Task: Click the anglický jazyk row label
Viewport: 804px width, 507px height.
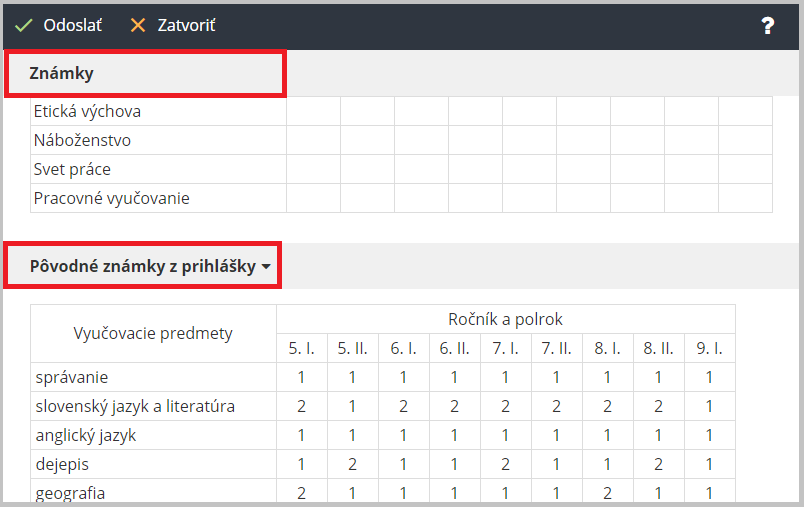Action: tap(85, 435)
